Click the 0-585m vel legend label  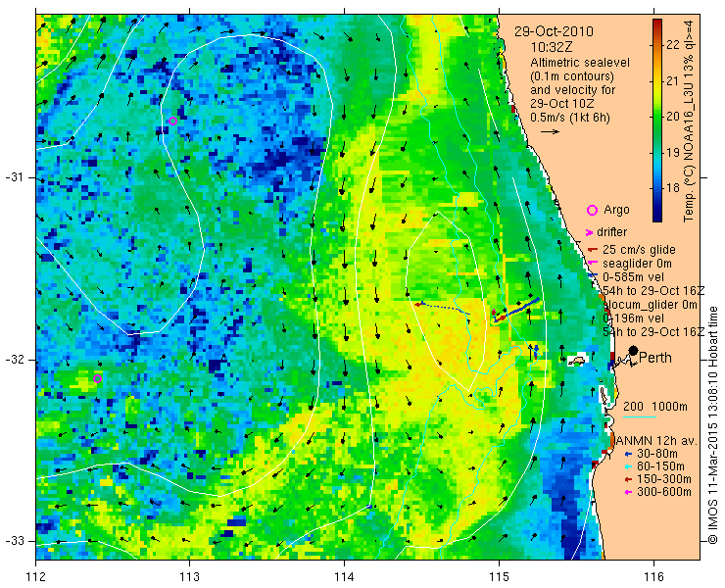pyautogui.click(x=634, y=277)
